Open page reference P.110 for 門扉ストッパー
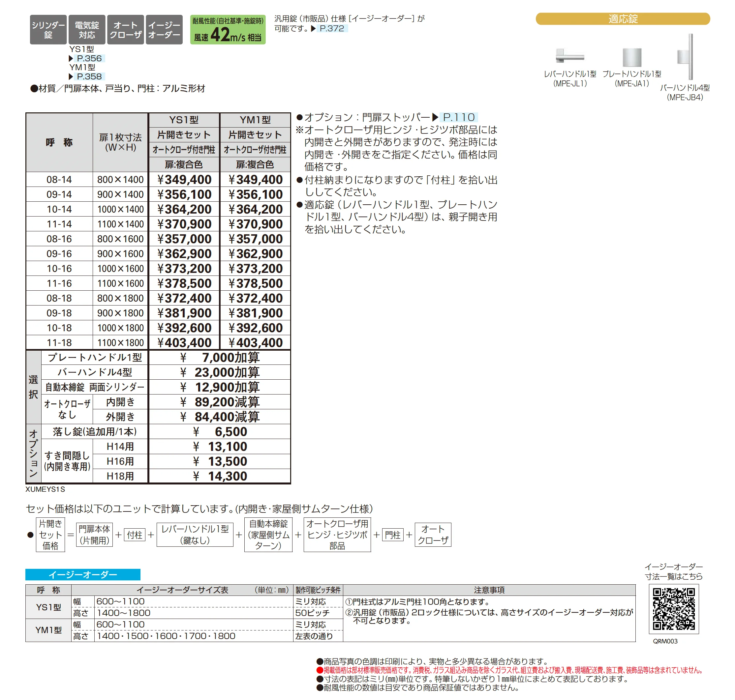 coord(458,117)
